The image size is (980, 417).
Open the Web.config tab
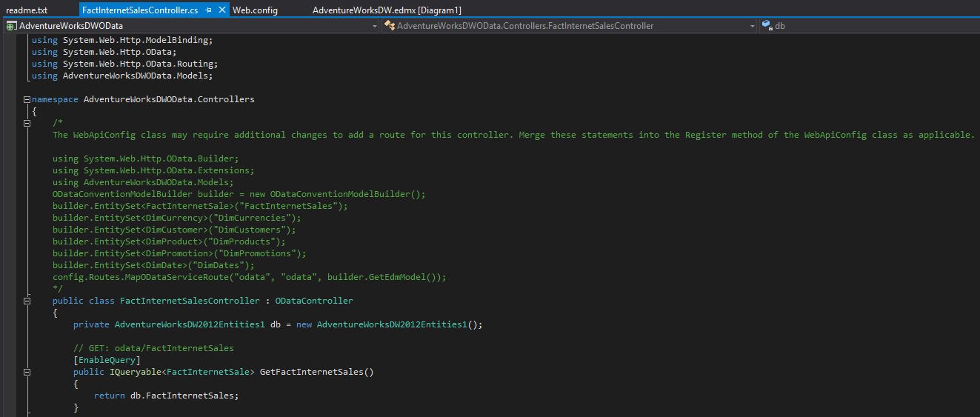click(255, 10)
